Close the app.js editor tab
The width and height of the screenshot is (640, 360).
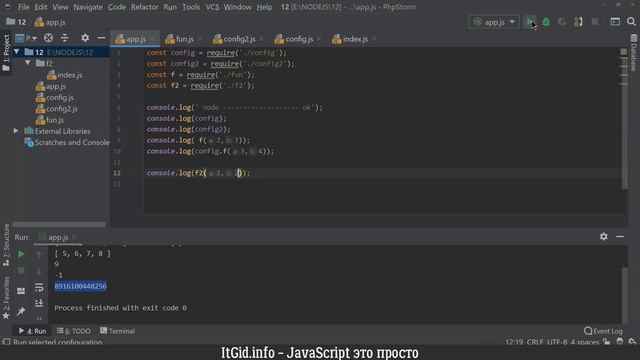152,39
